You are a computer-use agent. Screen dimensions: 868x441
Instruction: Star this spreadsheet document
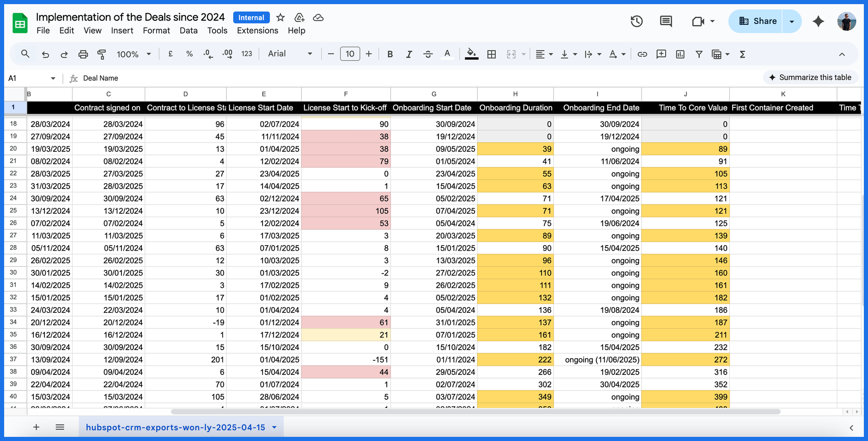click(281, 18)
